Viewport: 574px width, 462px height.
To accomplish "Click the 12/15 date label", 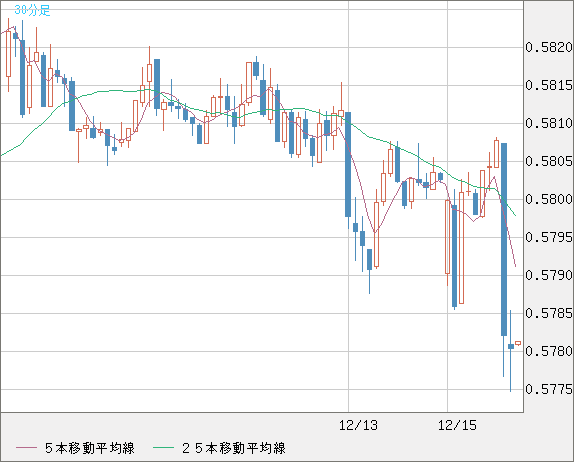I will [x=457, y=425].
